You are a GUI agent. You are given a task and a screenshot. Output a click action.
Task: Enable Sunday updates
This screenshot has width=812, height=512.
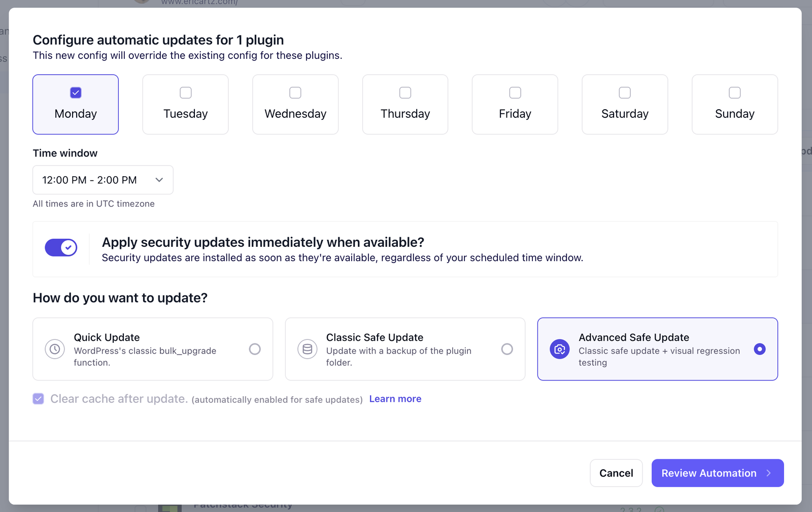tap(734, 92)
